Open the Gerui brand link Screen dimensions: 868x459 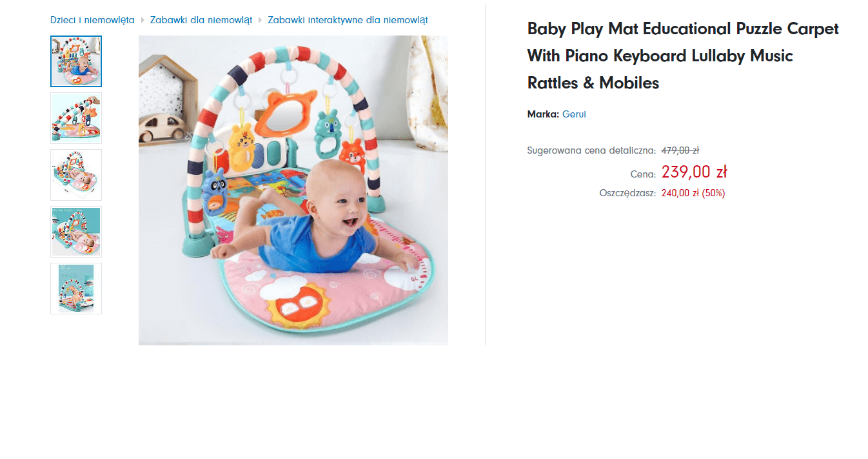(574, 114)
